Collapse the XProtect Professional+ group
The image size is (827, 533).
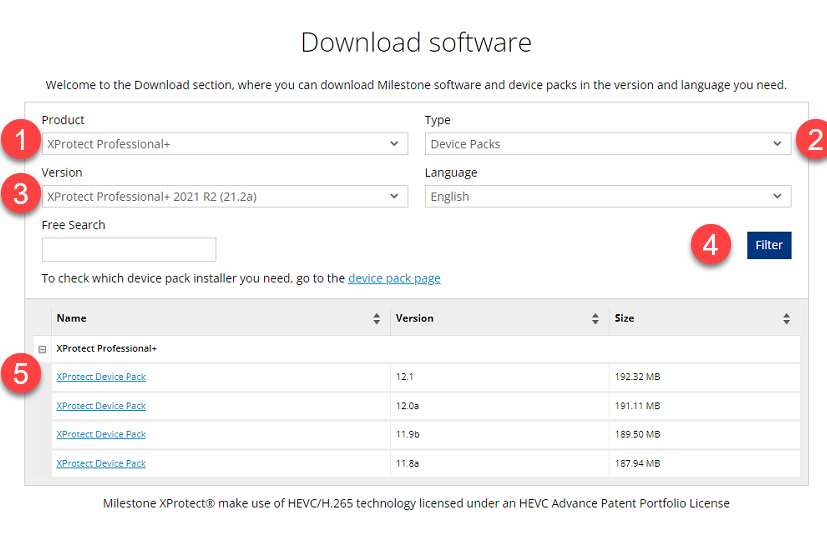[42, 349]
